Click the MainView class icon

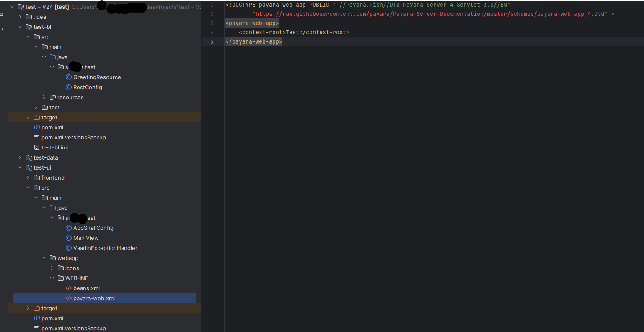point(69,238)
